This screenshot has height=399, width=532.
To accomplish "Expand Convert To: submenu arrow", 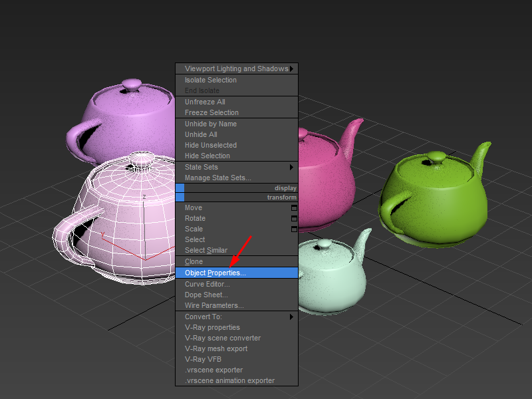I will tap(291, 317).
